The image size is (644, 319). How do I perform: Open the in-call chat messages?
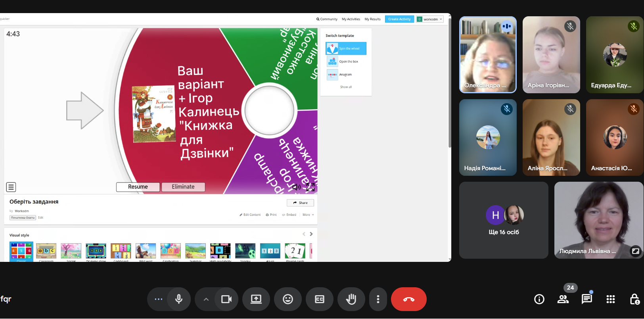pyautogui.click(x=587, y=299)
